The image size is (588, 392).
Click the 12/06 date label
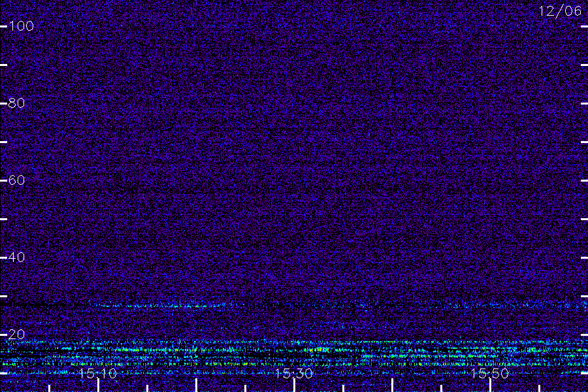[560, 11]
